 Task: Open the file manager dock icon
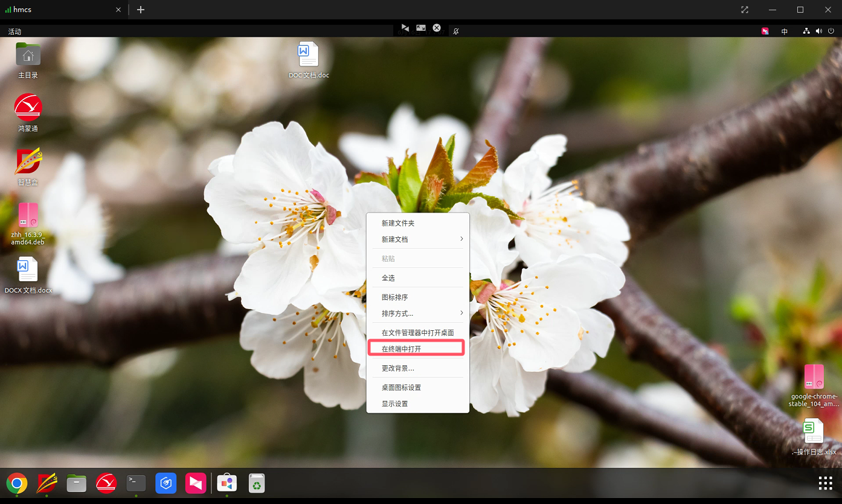[x=76, y=483]
